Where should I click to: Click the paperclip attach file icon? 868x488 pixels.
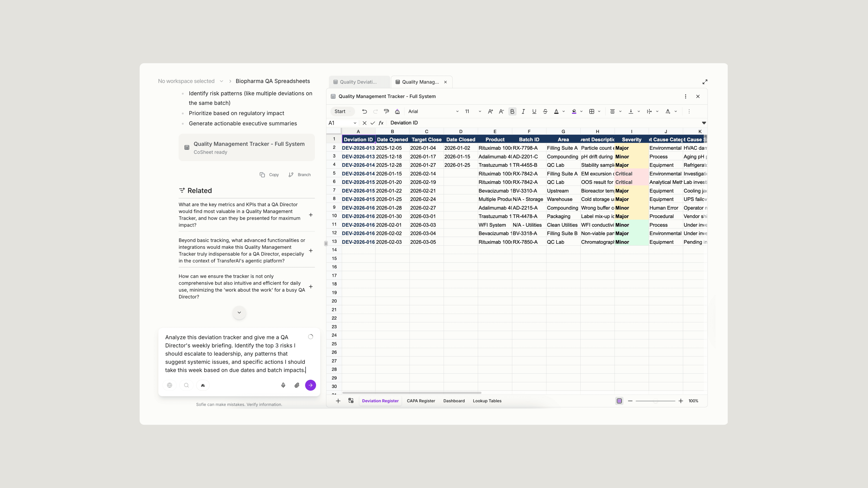pos(297,385)
